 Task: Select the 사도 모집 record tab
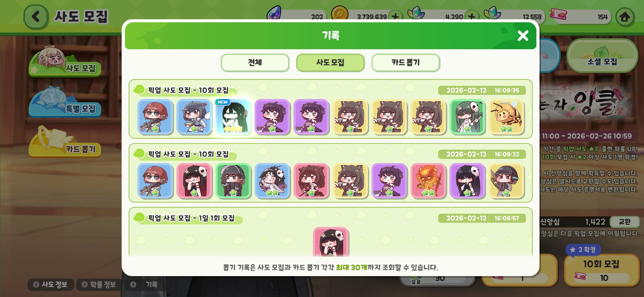click(330, 62)
